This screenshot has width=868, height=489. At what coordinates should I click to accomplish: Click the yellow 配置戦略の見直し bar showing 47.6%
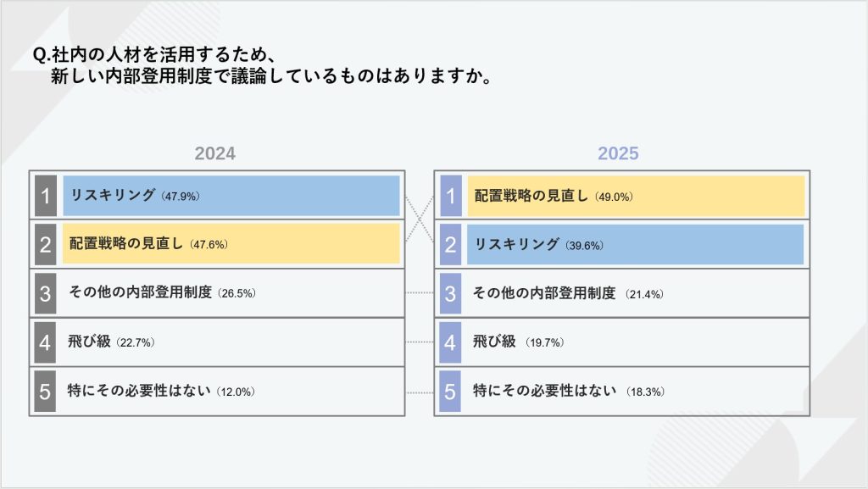(x=231, y=244)
